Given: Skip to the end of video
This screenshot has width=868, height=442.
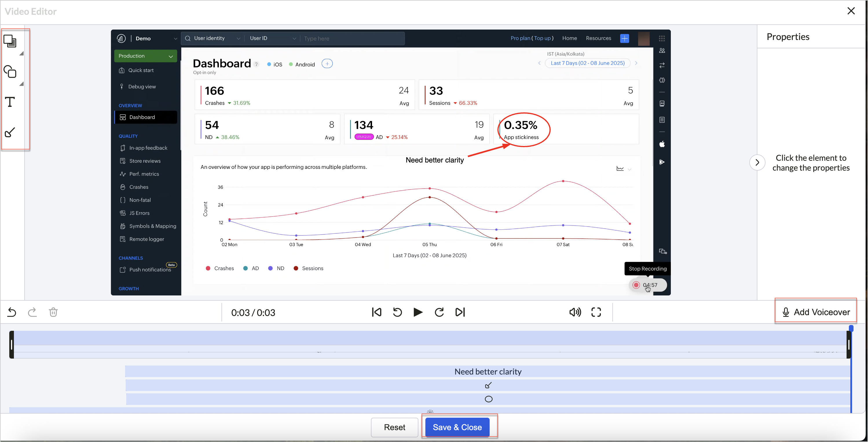Looking at the screenshot, I should 460,312.
